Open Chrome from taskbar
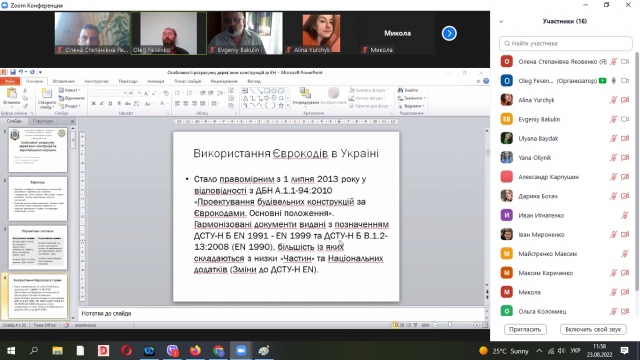 click(218, 351)
